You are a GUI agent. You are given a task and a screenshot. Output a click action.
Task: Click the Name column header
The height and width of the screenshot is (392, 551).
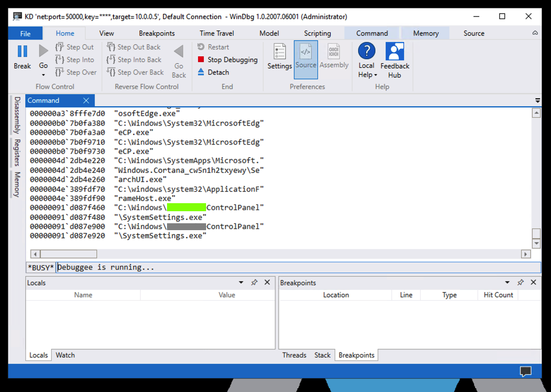coord(83,295)
